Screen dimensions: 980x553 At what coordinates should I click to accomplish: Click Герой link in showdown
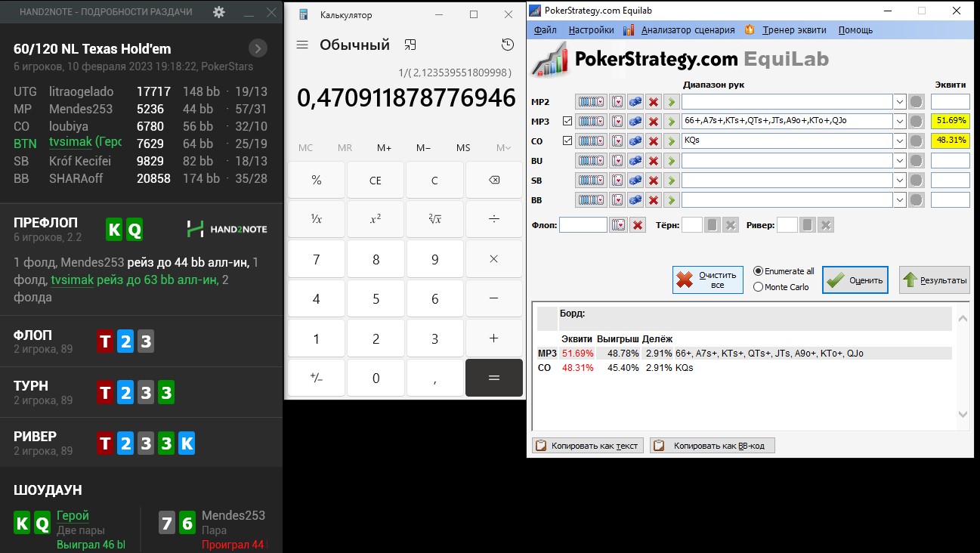coord(73,516)
